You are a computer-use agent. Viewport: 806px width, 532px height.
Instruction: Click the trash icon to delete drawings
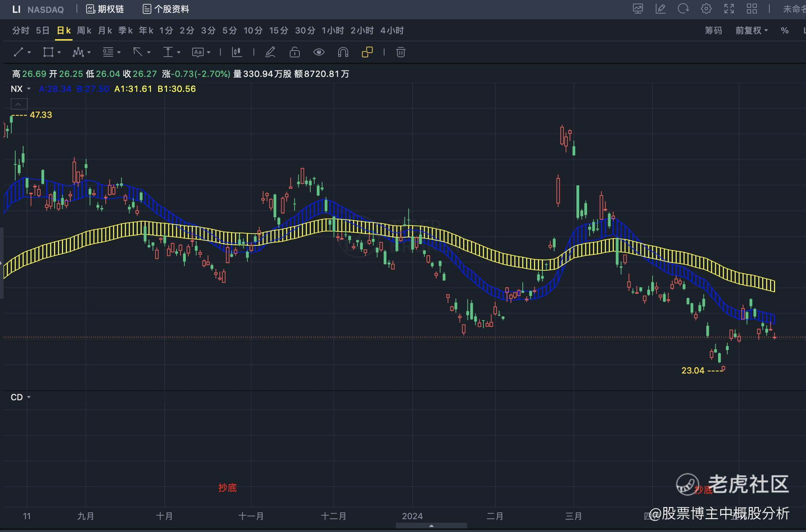point(401,52)
